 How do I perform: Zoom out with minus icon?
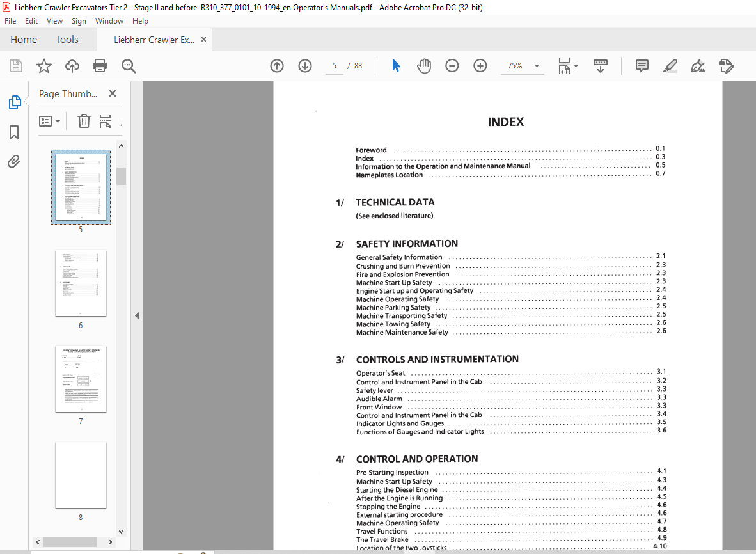coord(452,66)
